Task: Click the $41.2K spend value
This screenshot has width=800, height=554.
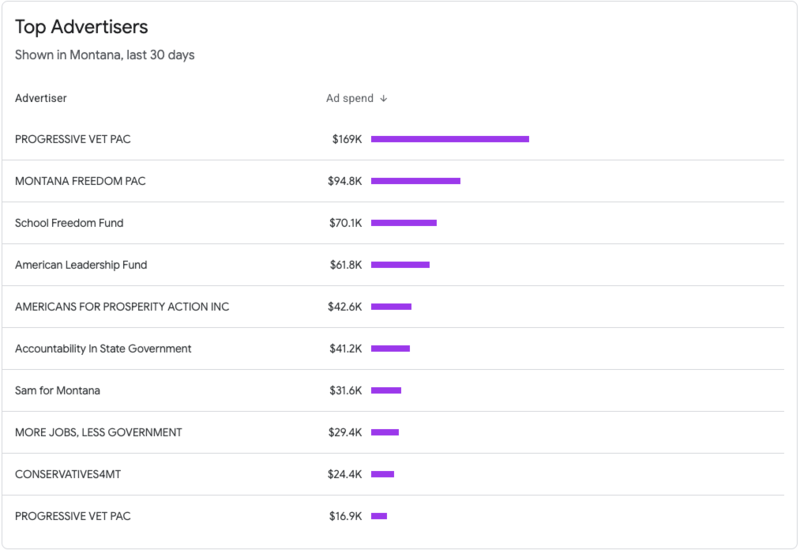Action: (345, 348)
